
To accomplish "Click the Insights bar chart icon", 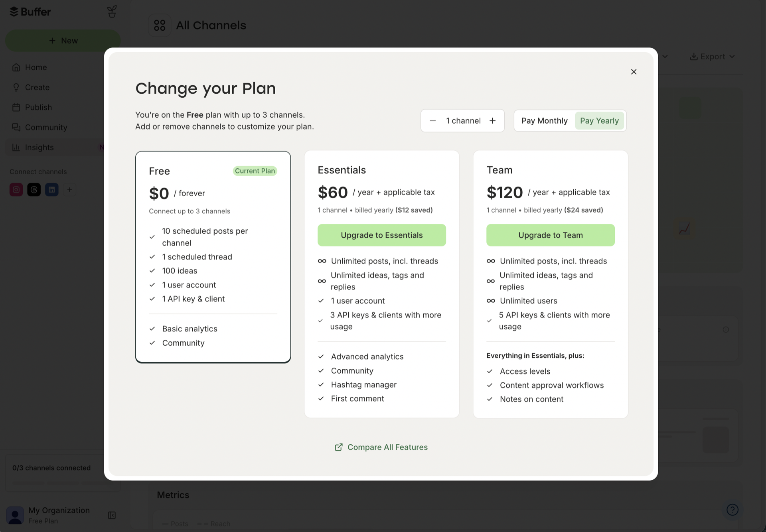I will click(16, 147).
